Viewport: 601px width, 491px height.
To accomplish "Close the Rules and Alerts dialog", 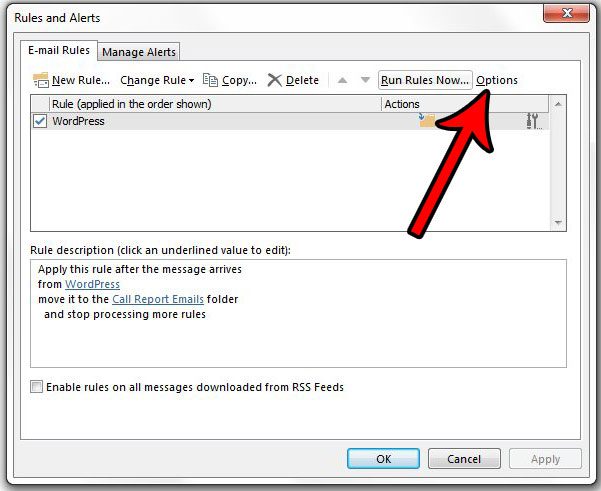I will 566,13.
